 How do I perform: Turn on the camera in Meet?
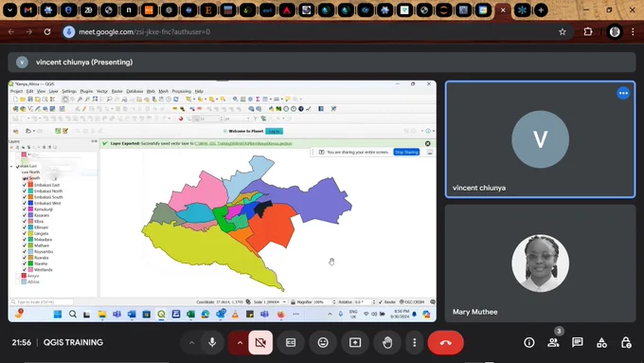260,342
